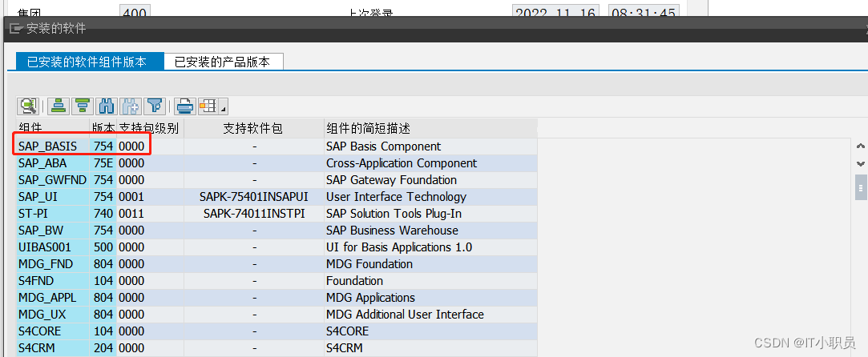868x357 pixels.
Task: Click the SAPK-75401INSAPUI support package cell
Action: click(x=253, y=197)
